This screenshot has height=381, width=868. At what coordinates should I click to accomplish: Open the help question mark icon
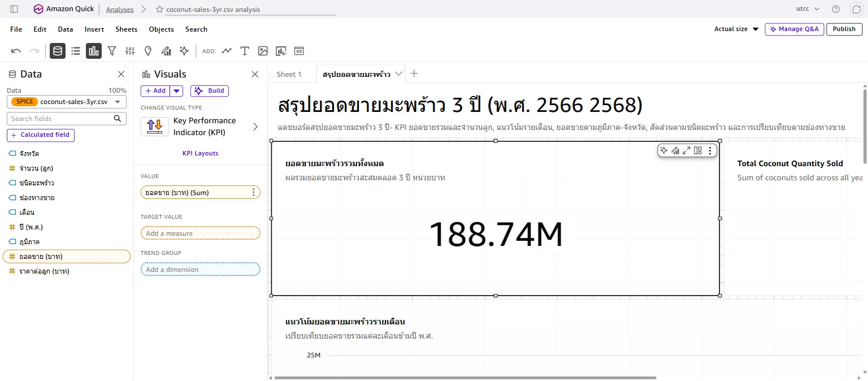[x=836, y=9]
